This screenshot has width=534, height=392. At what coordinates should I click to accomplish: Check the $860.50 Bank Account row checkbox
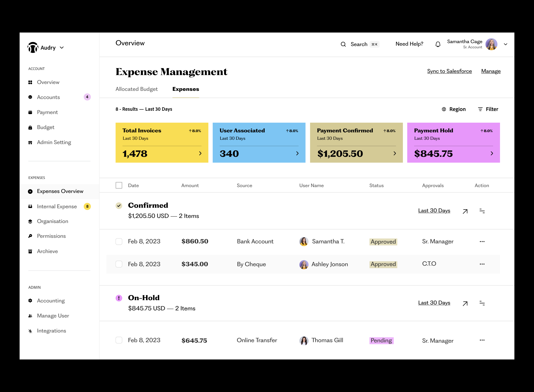pyautogui.click(x=119, y=242)
